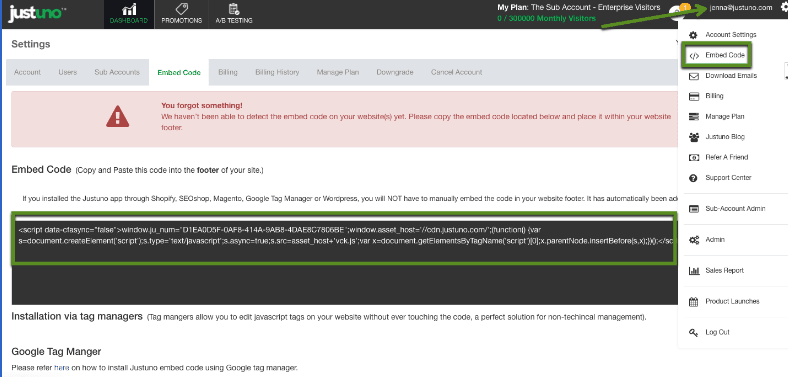Click the Account Settings gear icon

coord(693,35)
